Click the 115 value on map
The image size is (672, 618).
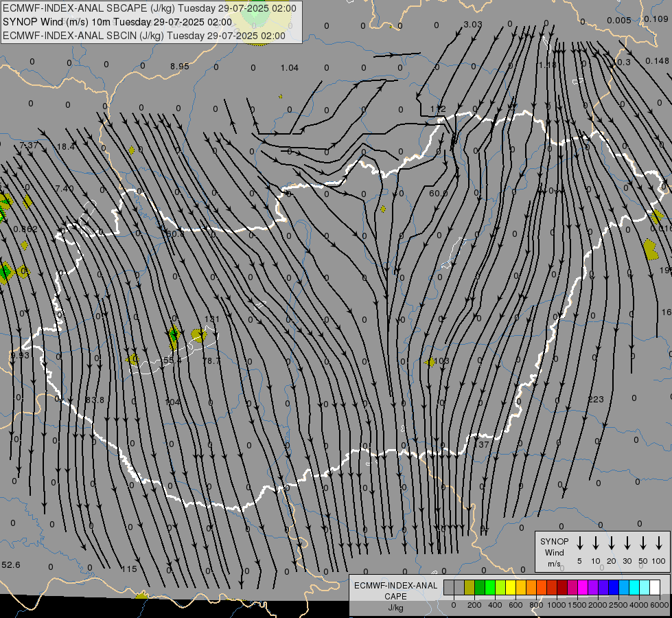pyautogui.click(x=129, y=569)
